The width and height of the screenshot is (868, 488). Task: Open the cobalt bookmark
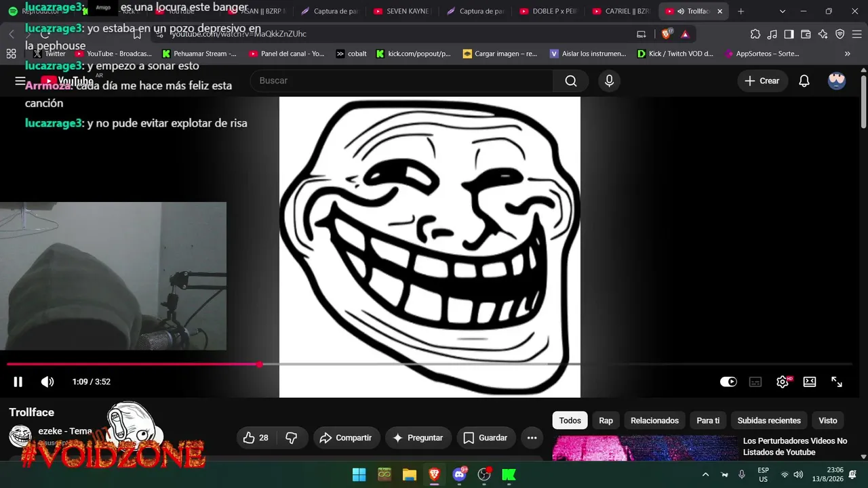click(351, 54)
